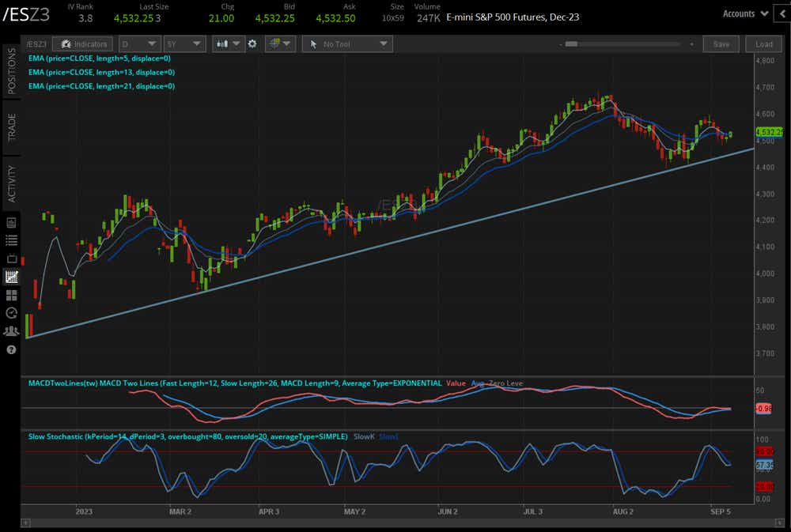Click the IV Rank value 3.8
The height and width of the screenshot is (532, 791).
[85, 18]
